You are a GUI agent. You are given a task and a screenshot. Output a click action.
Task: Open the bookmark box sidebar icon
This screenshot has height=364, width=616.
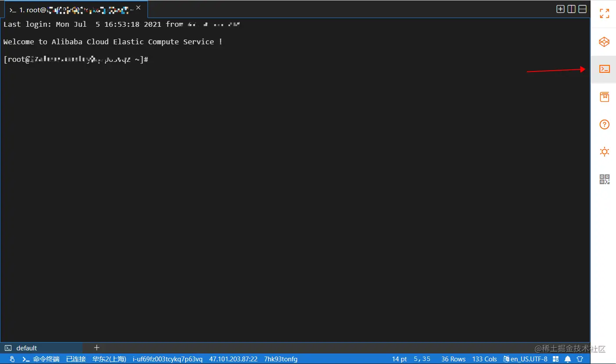[x=605, y=97]
